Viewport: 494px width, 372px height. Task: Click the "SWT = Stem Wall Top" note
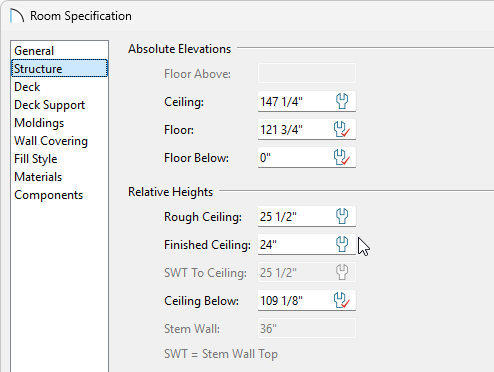coord(221,354)
